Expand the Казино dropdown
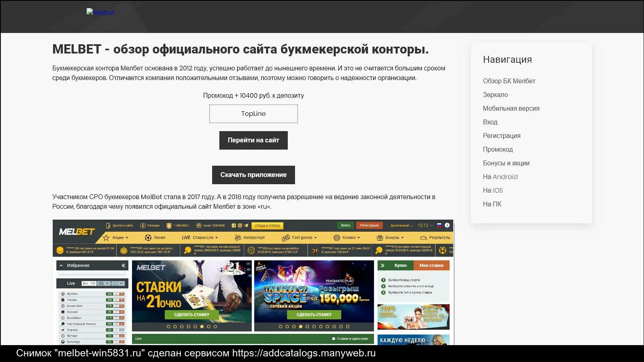The height and width of the screenshot is (362, 644). tap(359, 238)
